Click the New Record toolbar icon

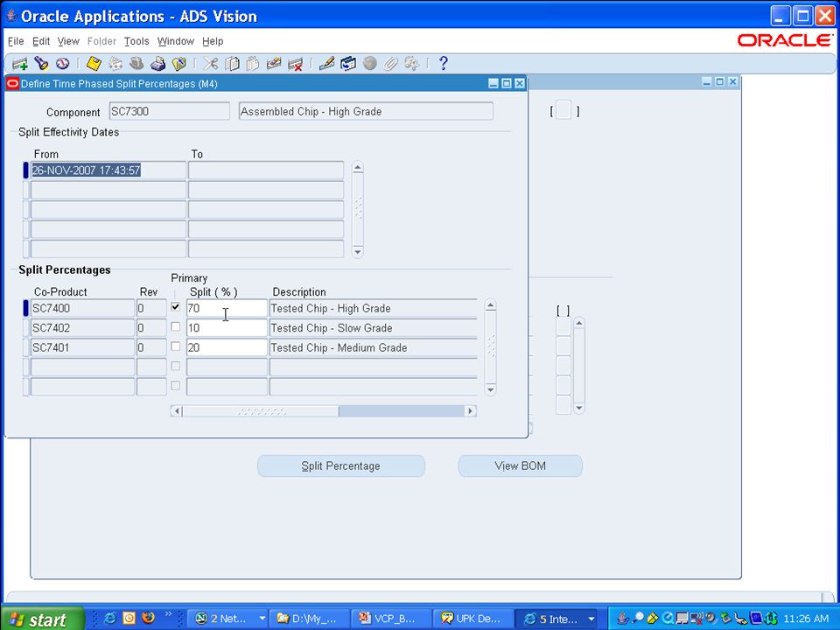click(20, 64)
